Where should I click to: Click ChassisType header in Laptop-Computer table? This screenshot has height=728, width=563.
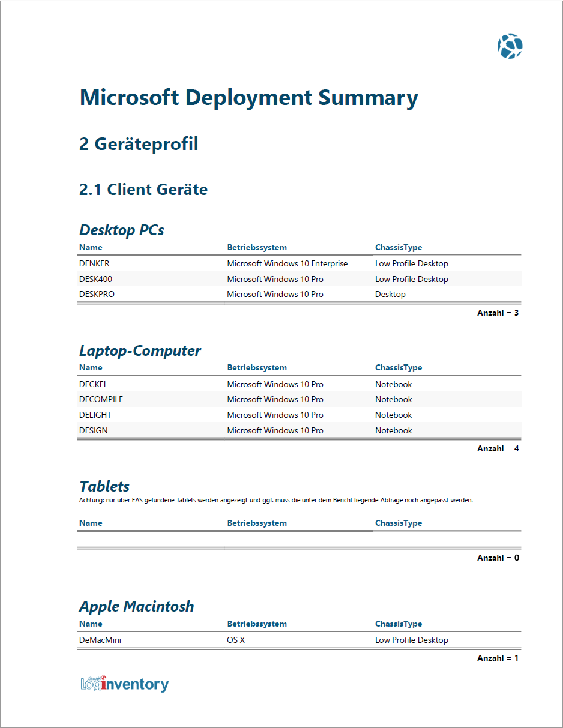pyautogui.click(x=399, y=367)
